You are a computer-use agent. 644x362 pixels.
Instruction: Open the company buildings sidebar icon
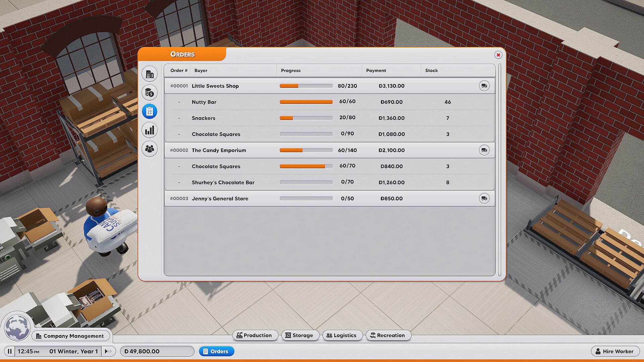pos(150,74)
